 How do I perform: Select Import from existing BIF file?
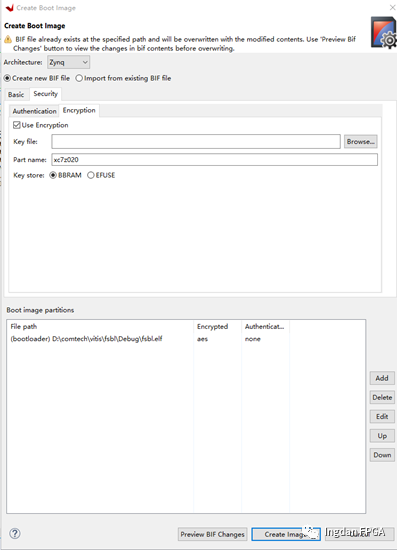point(79,78)
